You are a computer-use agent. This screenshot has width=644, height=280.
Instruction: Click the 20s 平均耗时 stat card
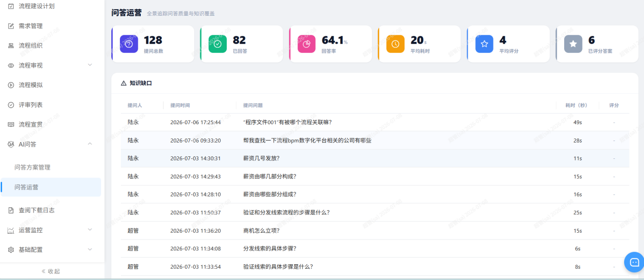pyautogui.click(x=419, y=44)
